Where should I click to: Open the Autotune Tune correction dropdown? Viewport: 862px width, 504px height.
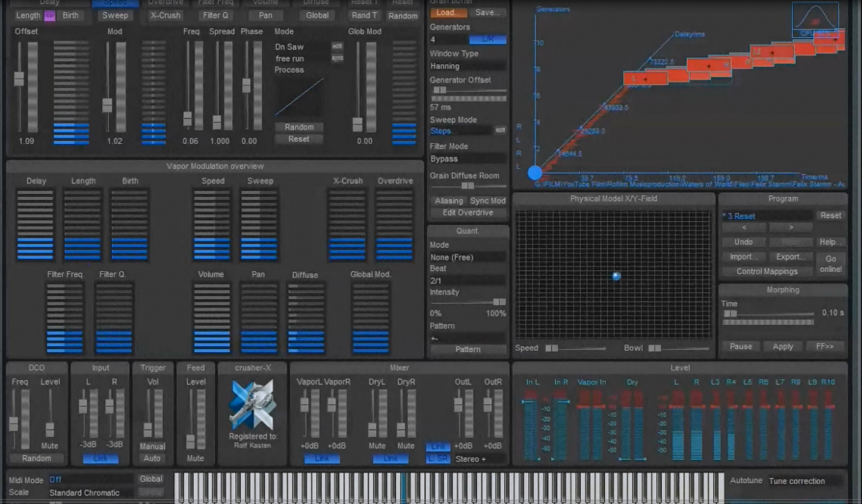coord(805,481)
